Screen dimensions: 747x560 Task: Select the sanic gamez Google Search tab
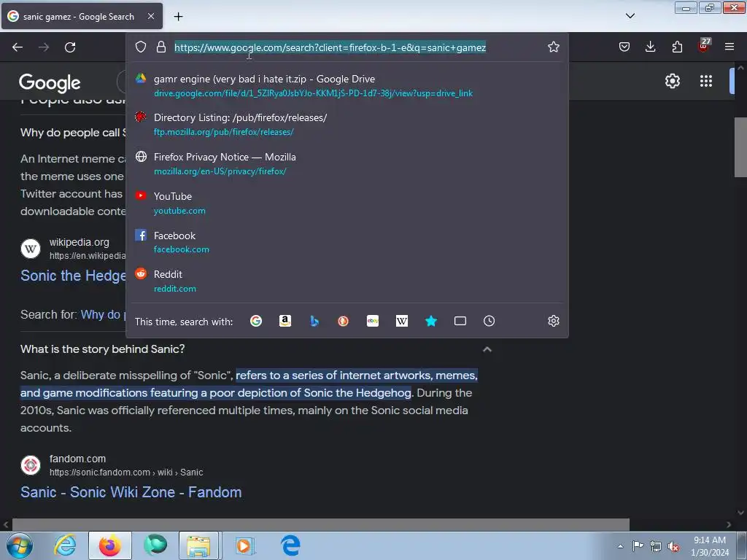point(82,16)
